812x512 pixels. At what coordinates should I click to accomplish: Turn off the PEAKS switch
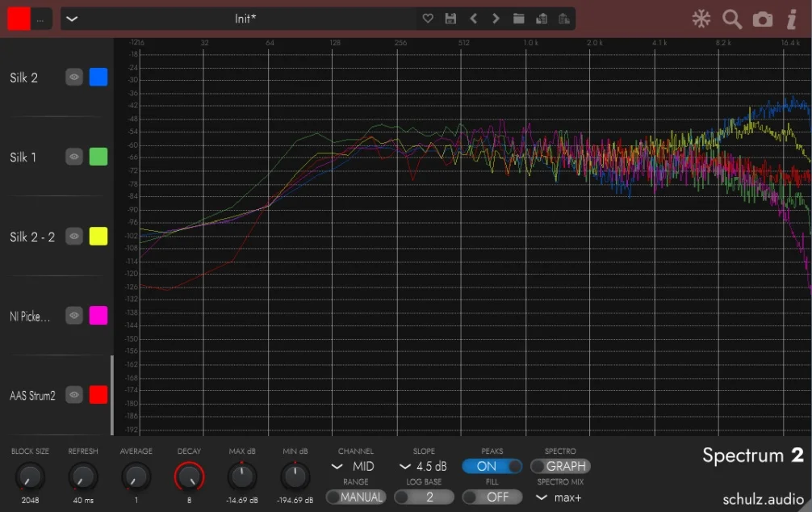(x=492, y=467)
